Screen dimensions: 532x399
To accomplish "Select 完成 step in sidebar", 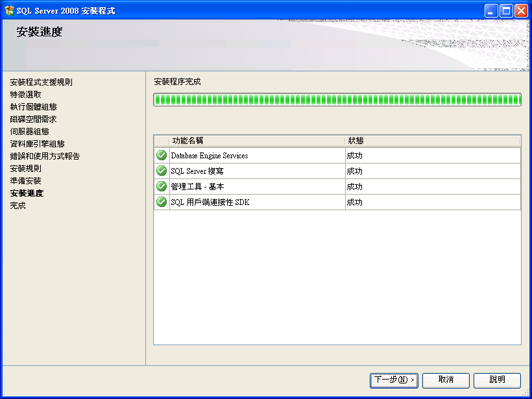I will [18, 206].
